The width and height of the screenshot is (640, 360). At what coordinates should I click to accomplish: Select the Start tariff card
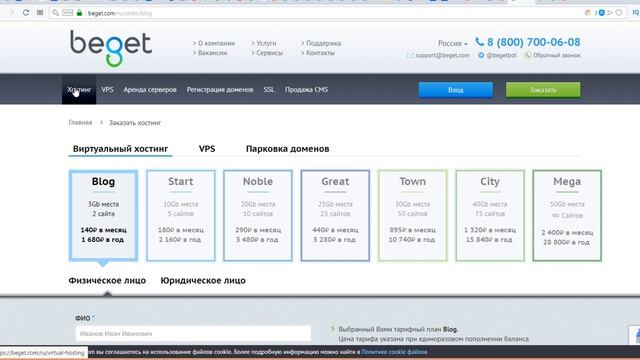[180, 216]
